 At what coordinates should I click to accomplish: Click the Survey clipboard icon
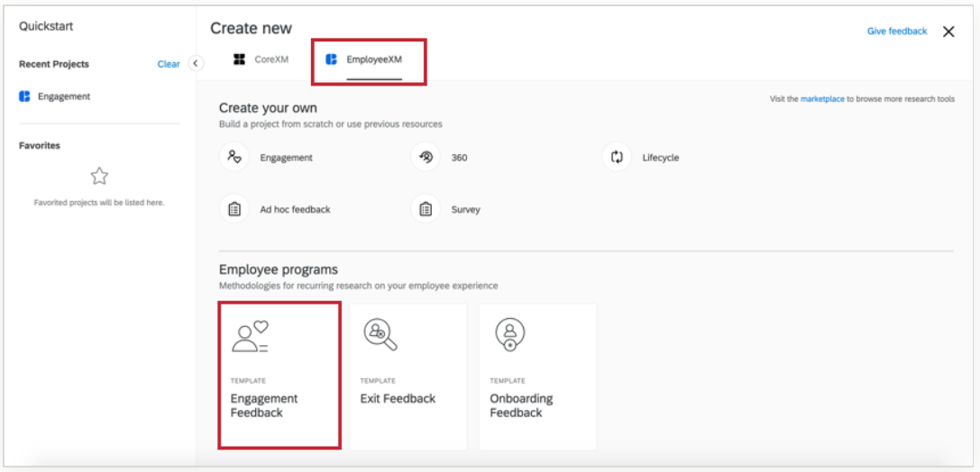tap(426, 209)
